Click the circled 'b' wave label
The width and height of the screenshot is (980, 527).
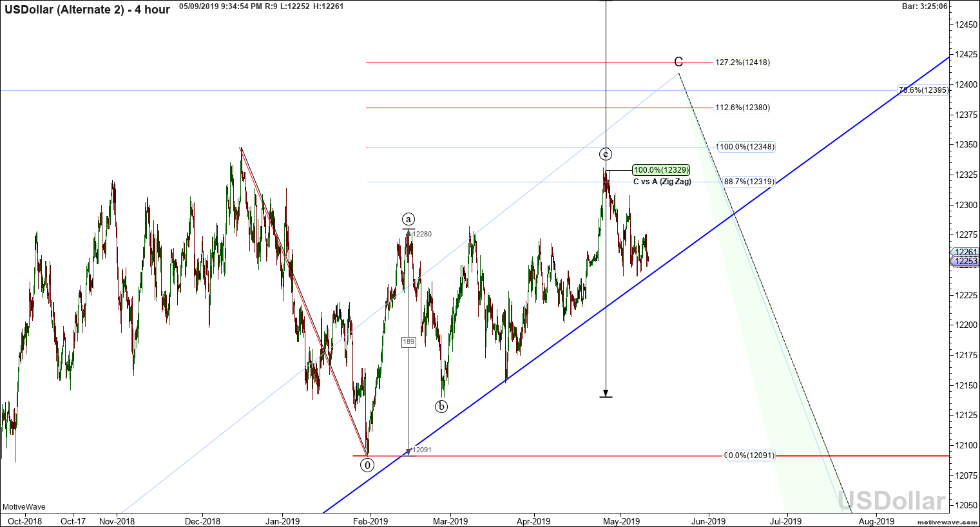441,407
